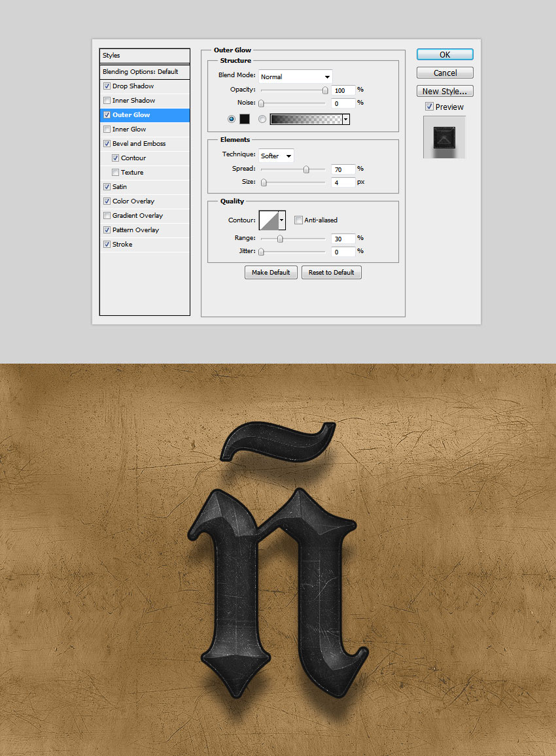Click the Noise slider handle
The height and width of the screenshot is (756, 556).
click(x=262, y=103)
